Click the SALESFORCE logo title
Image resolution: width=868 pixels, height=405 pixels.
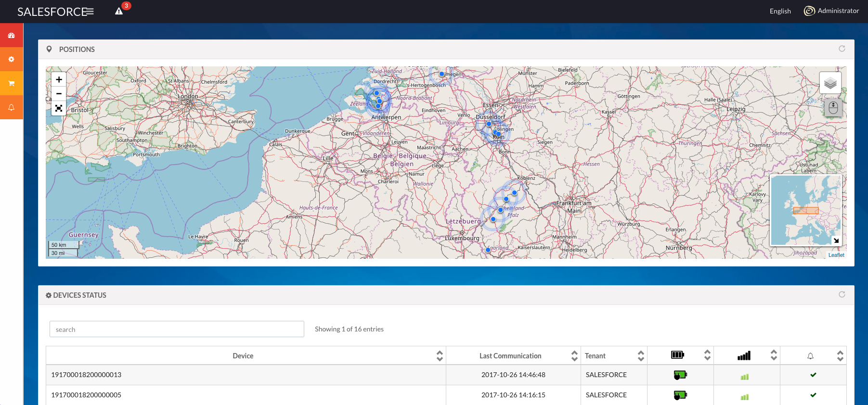(x=52, y=12)
